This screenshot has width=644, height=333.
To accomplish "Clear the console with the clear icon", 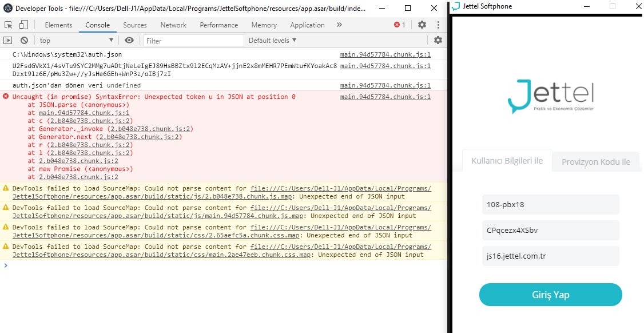I will tap(24, 40).
